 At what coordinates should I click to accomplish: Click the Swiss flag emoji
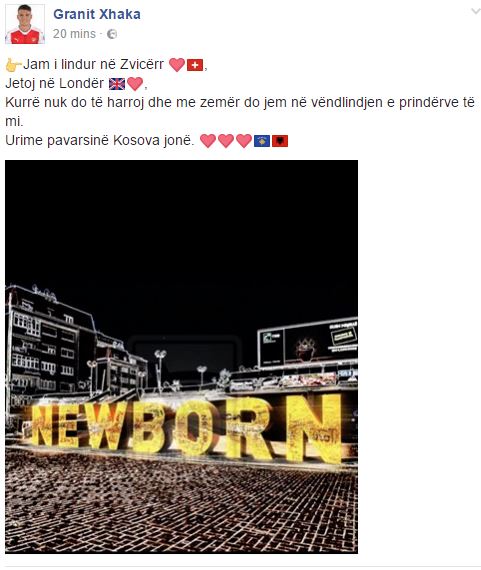tap(195, 65)
